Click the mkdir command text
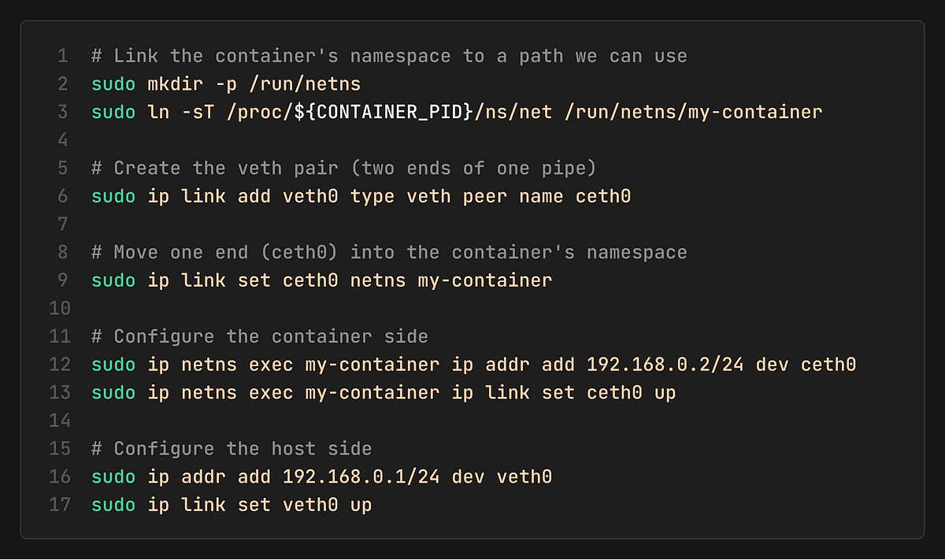 [169, 83]
